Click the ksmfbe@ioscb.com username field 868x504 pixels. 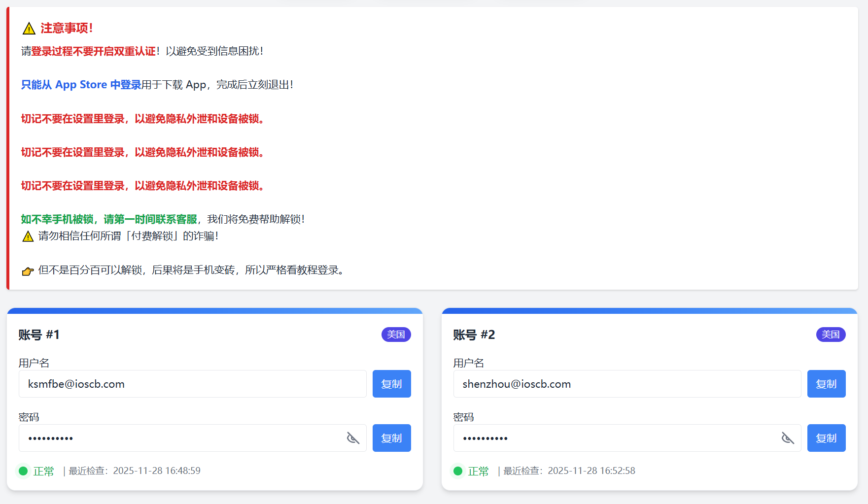[x=192, y=384]
